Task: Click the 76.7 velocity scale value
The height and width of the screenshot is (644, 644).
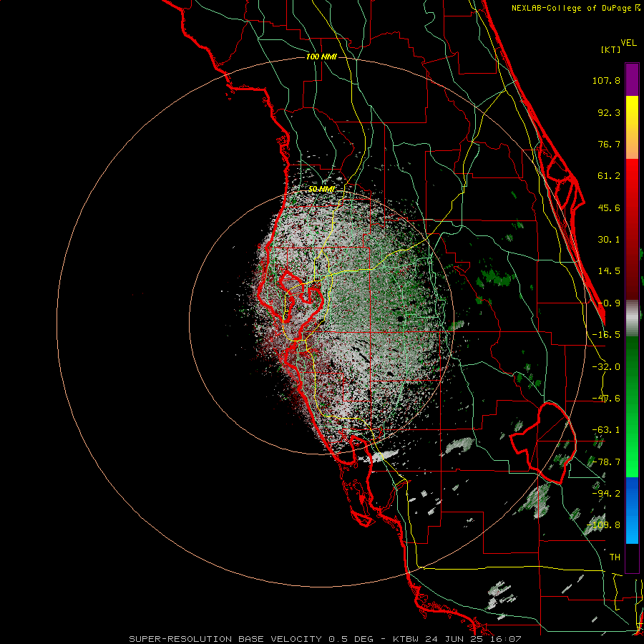Action: click(x=609, y=144)
